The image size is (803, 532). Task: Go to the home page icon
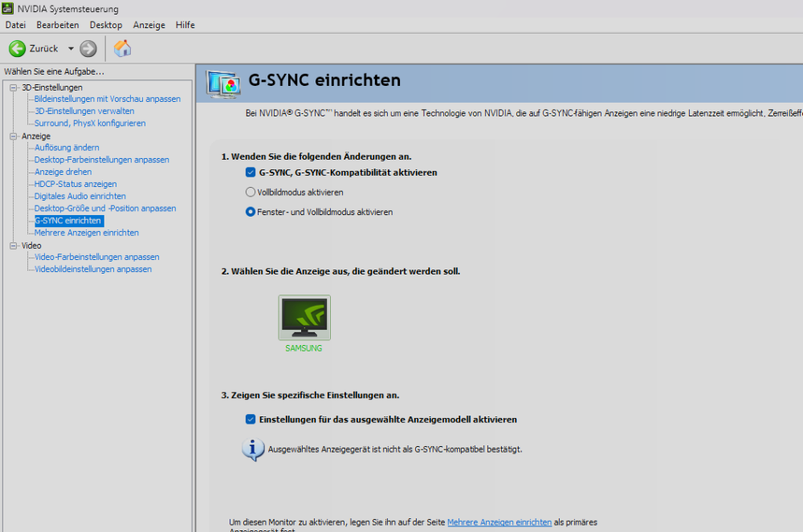point(122,49)
